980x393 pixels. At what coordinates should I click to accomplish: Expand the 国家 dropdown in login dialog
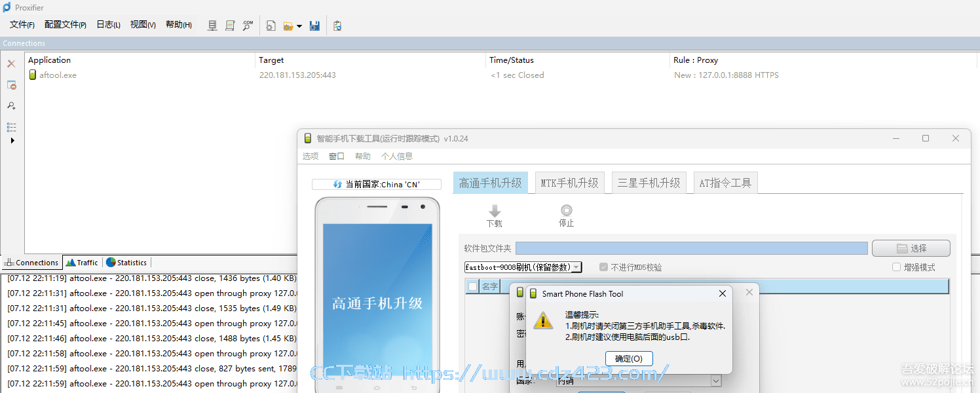(716, 381)
